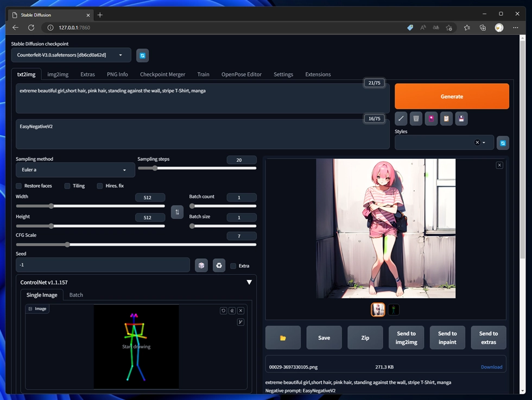Image resolution: width=532 pixels, height=400 pixels.
Task: Refresh the Stable Diffusion checkpoint list
Action: coord(142,55)
